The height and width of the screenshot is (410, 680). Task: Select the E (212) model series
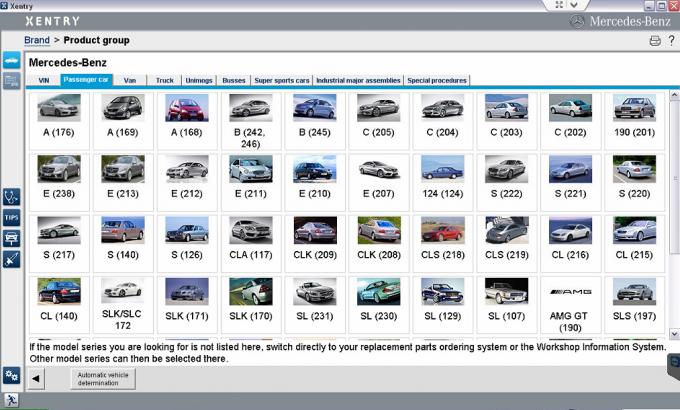(x=187, y=182)
